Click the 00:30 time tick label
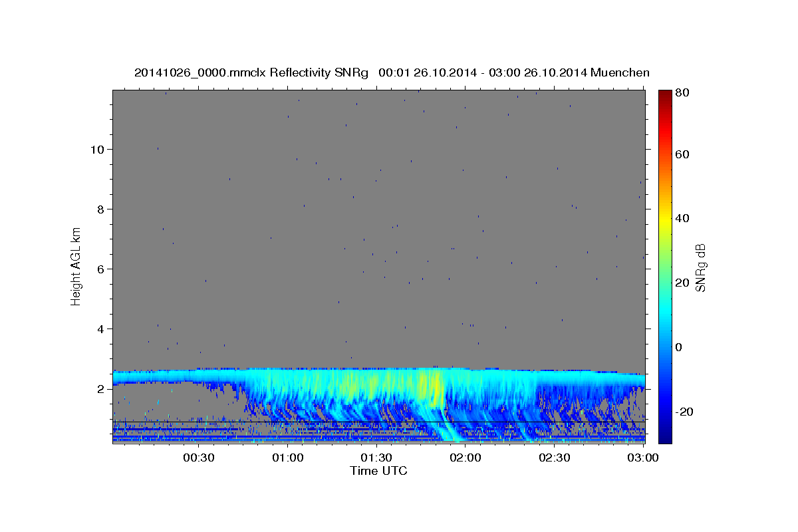 point(198,458)
